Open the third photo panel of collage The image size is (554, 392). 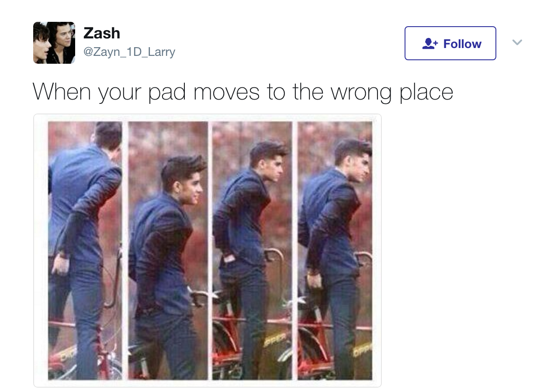tap(252, 251)
